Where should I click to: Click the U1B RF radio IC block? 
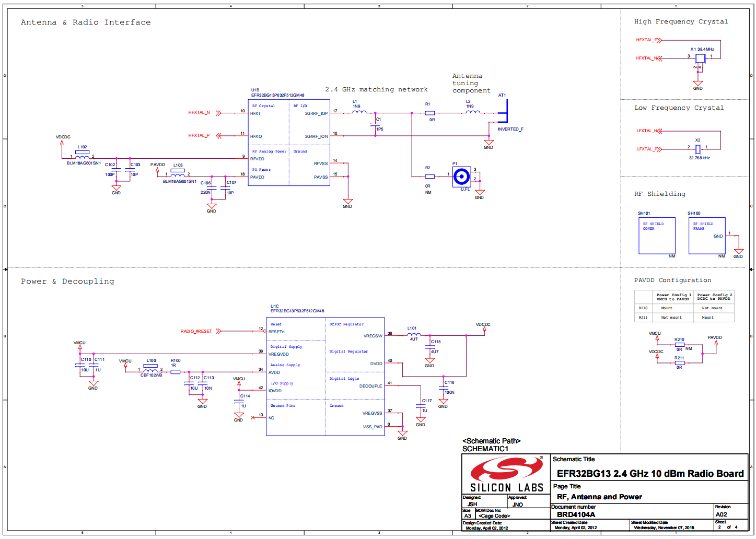289,143
